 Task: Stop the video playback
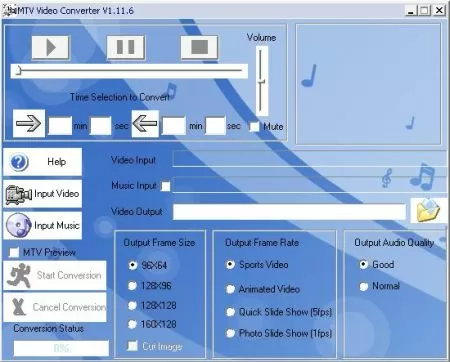pyautogui.click(x=199, y=47)
